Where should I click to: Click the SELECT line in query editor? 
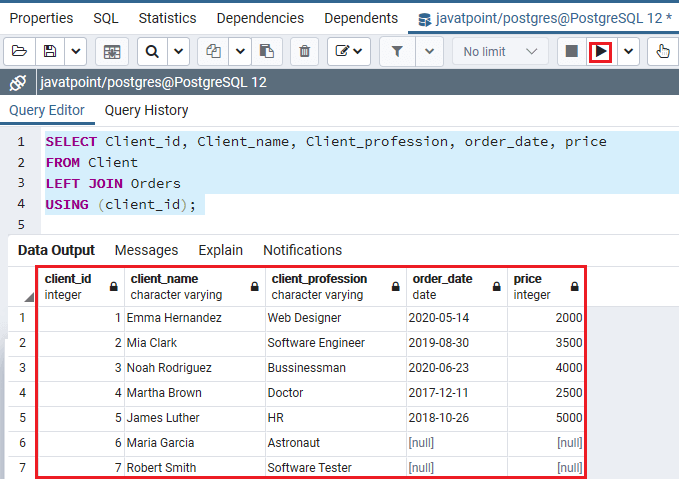(x=326, y=142)
